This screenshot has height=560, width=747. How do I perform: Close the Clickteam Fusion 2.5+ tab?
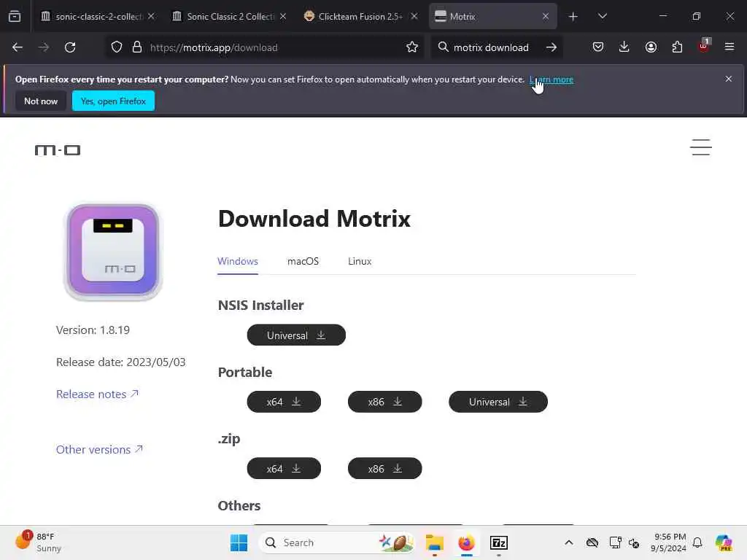point(414,16)
